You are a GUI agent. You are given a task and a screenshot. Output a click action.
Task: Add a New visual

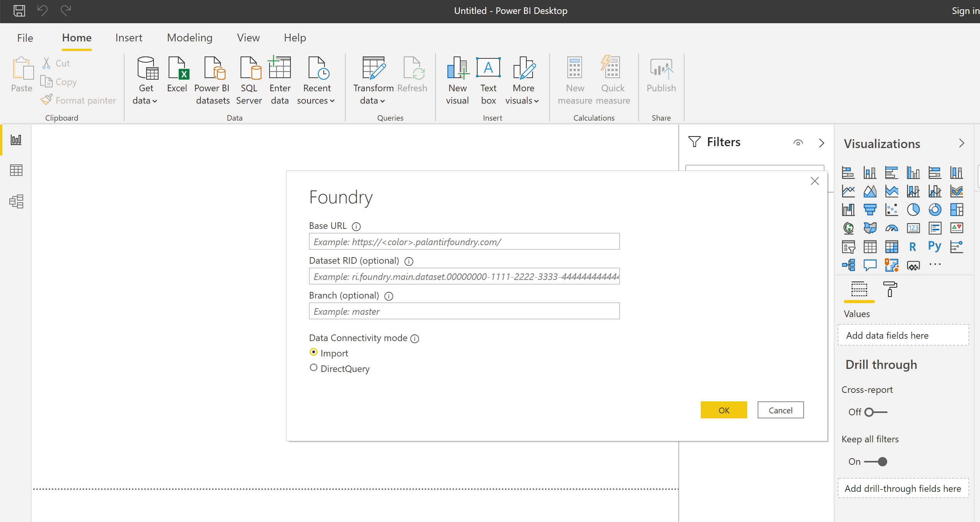458,80
